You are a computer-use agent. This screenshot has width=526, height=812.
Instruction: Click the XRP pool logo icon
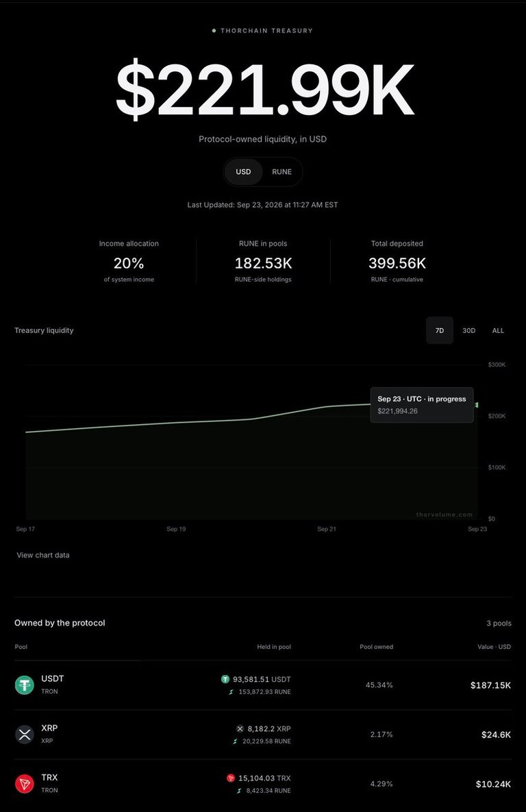[25, 735]
